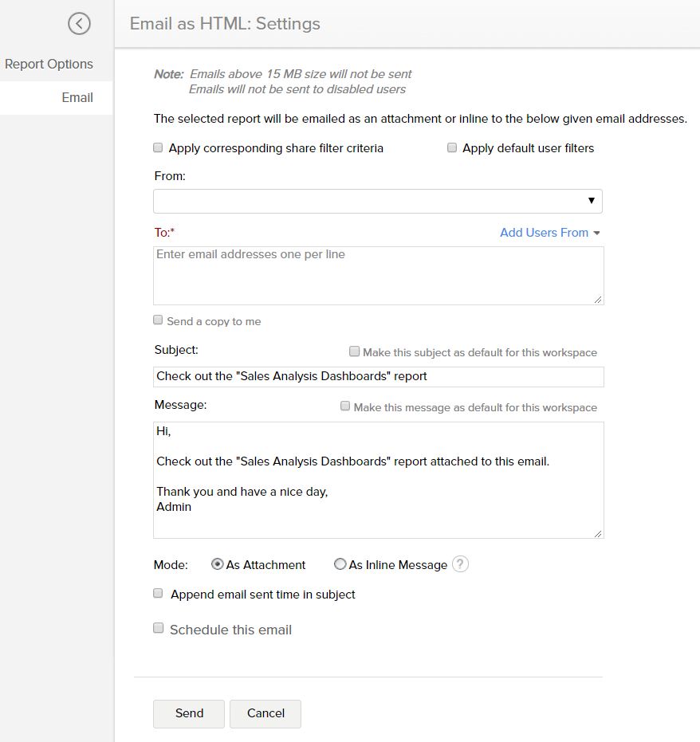The width and height of the screenshot is (700, 742).
Task: Make this message default for workspace
Action: (345, 406)
